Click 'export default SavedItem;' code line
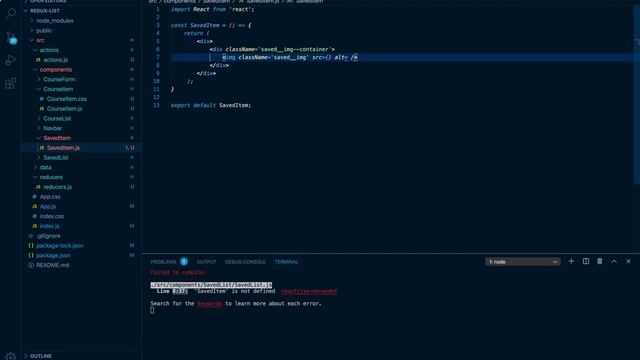Viewport: 640px width, 360px height. [x=211, y=105]
